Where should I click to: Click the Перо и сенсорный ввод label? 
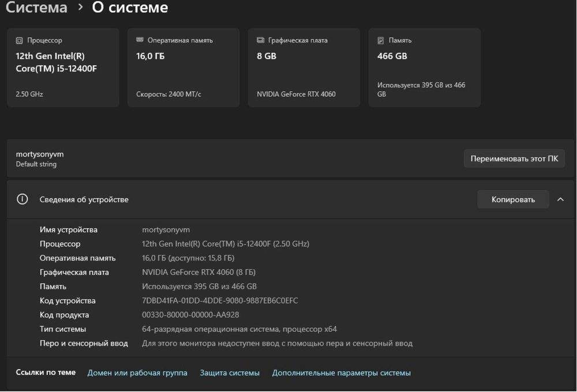click(x=84, y=344)
